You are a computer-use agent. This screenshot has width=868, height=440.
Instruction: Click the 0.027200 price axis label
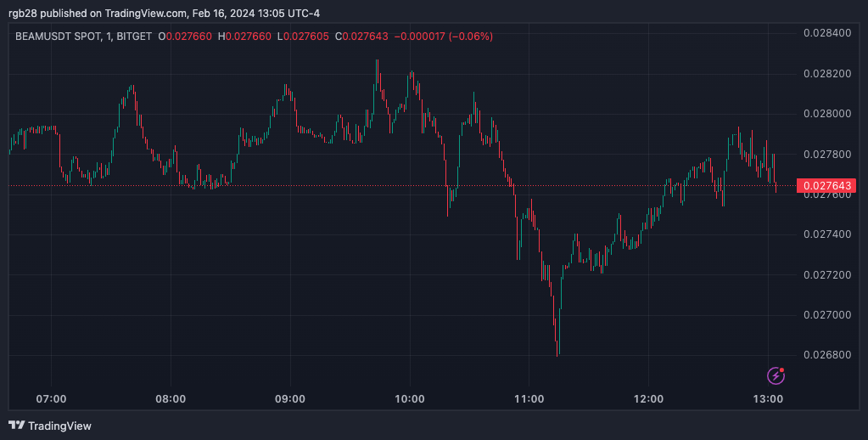[x=827, y=275]
